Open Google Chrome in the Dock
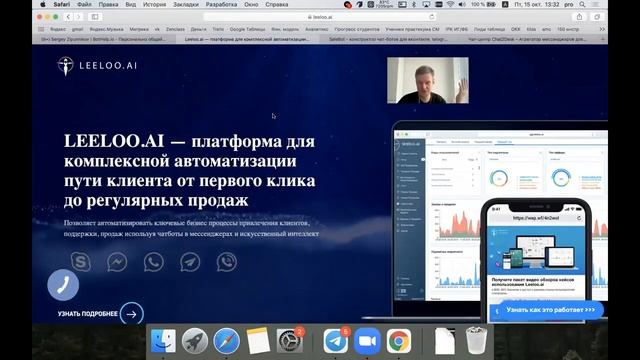The height and width of the screenshot is (360, 640). point(399,341)
